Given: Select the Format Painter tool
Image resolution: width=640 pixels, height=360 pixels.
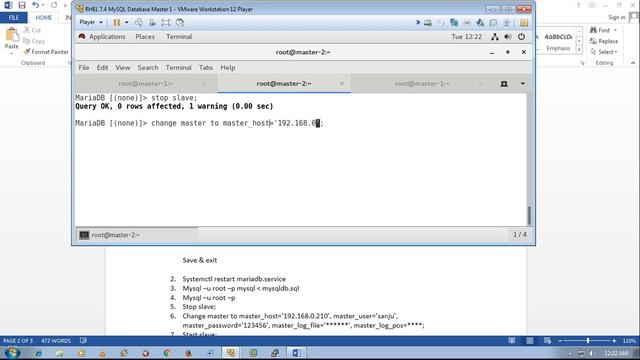Looking at the screenshot, I should (46, 52).
